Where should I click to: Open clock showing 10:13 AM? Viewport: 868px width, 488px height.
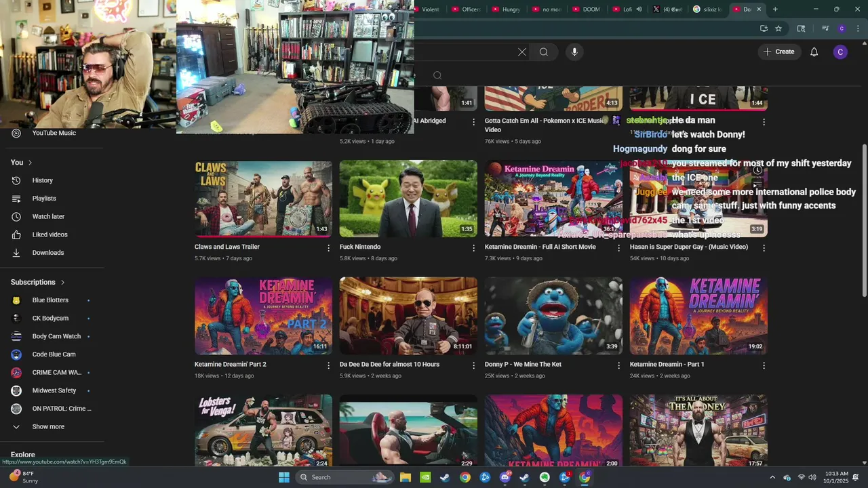coord(837,477)
